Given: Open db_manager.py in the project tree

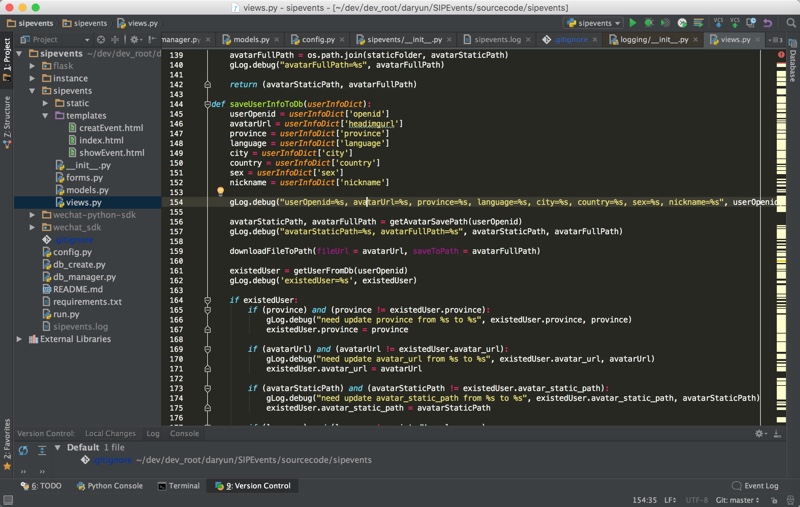Looking at the screenshot, I should [x=84, y=277].
